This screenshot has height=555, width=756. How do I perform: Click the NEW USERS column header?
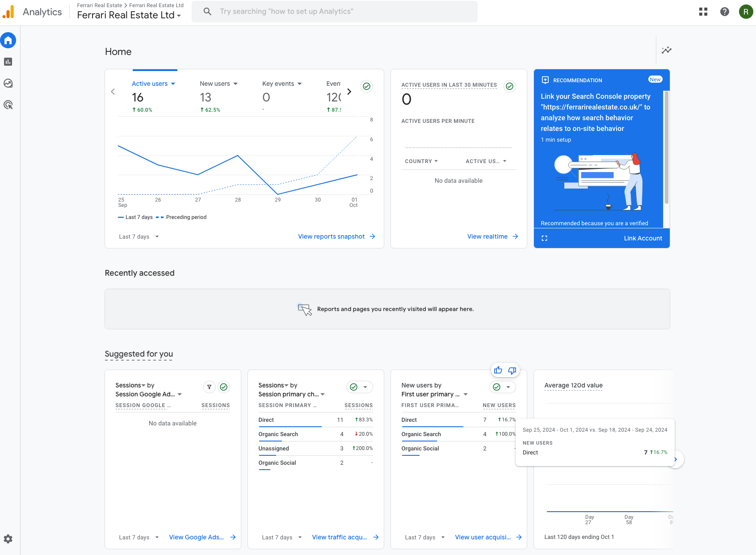499,405
